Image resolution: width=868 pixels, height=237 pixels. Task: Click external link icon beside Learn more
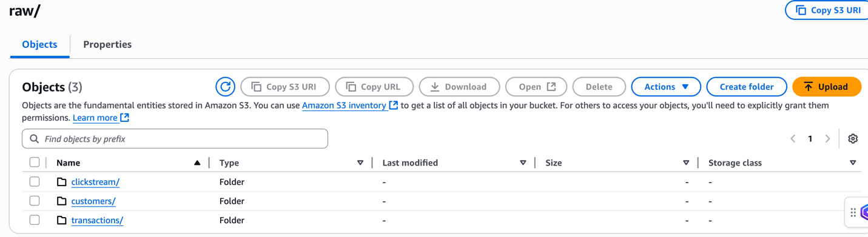[x=124, y=118]
